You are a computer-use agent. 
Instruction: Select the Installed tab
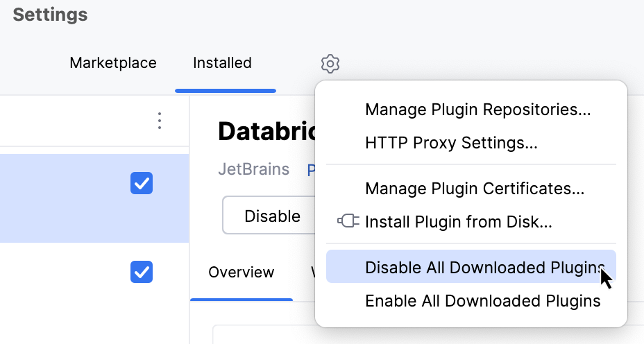[222, 63]
